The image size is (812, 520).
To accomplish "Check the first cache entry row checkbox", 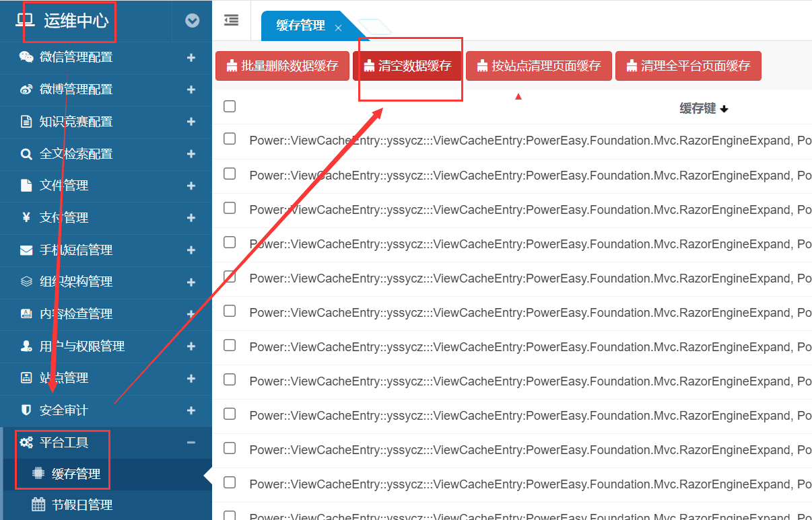I will 230,139.
